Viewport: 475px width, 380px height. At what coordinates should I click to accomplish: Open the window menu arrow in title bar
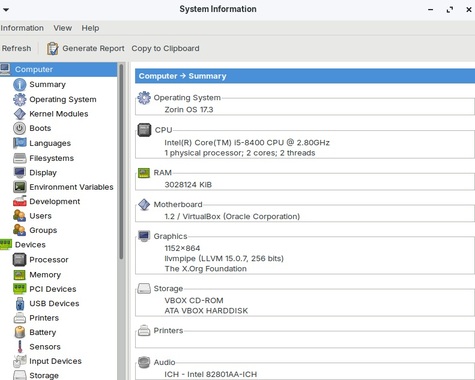tap(6, 9)
